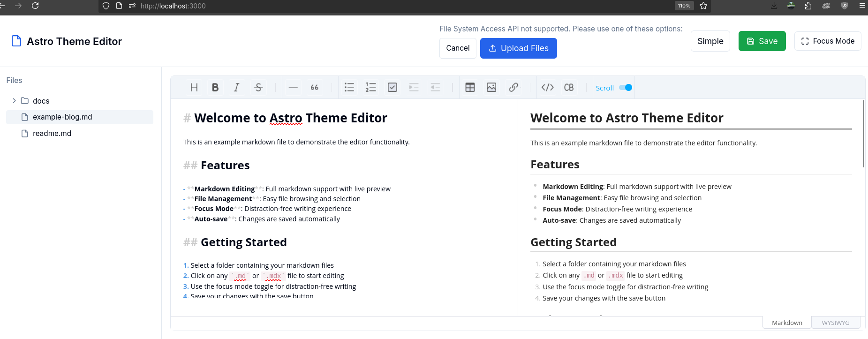The height and width of the screenshot is (339, 868).
Task: Insert a table
Action: [x=470, y=87]
